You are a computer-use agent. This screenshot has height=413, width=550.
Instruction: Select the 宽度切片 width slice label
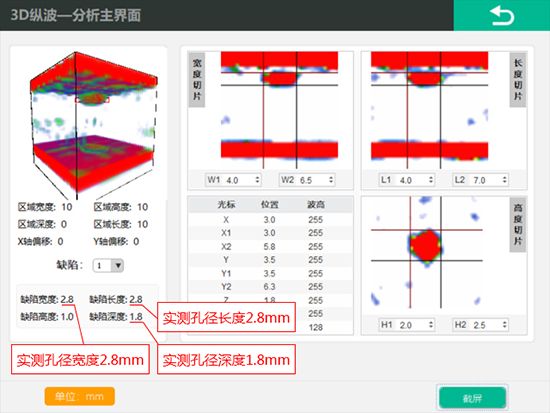tap(197, 80)
